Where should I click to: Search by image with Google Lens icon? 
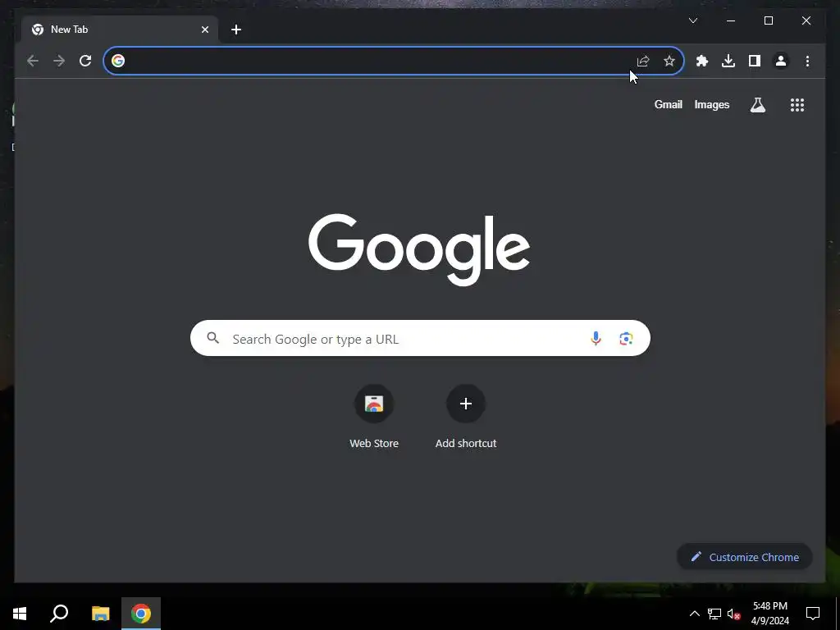[x=626, y=339]
